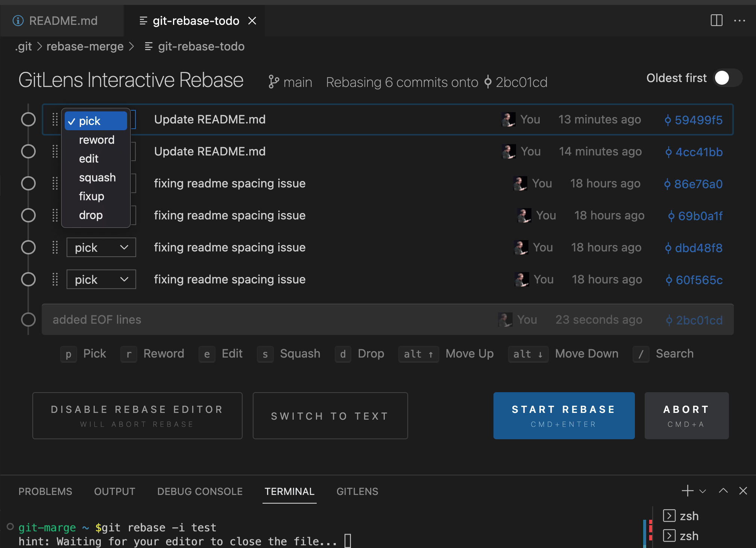Click the GitLens branch icon in header
This screenshot has height=548, width=756.
[273, 82]
